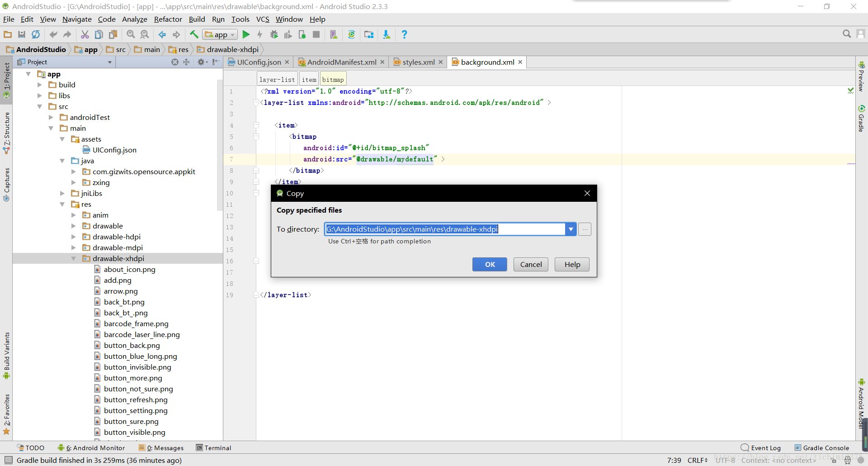Open the Build Variants side panel
868x466 pixels.
[6, 357]
